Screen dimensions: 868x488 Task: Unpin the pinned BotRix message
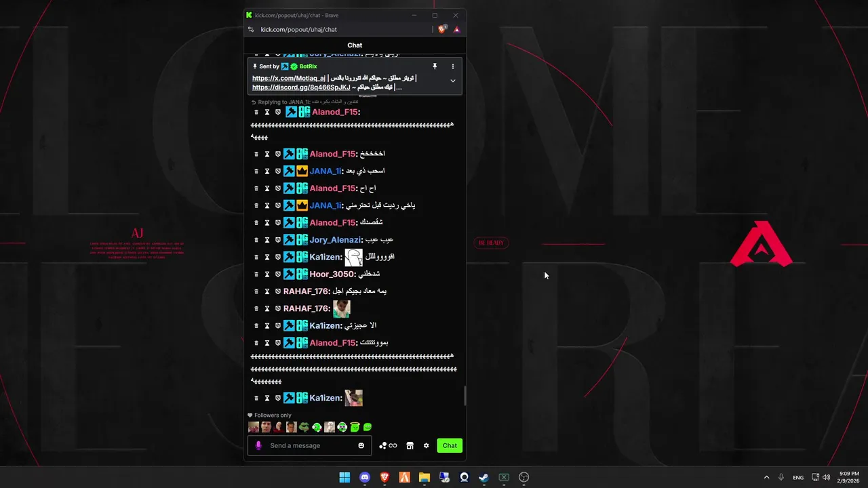point(435,66)
